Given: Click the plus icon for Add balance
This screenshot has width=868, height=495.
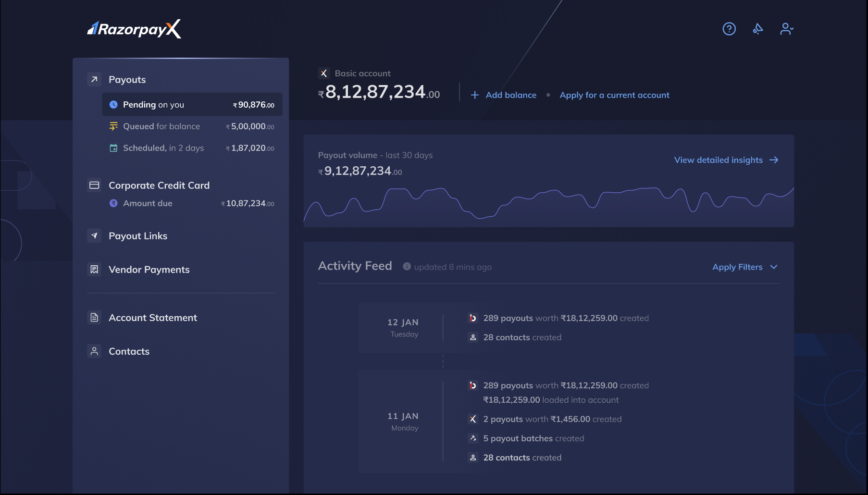Looking at the screenshot, I should (x=475, y=95).
